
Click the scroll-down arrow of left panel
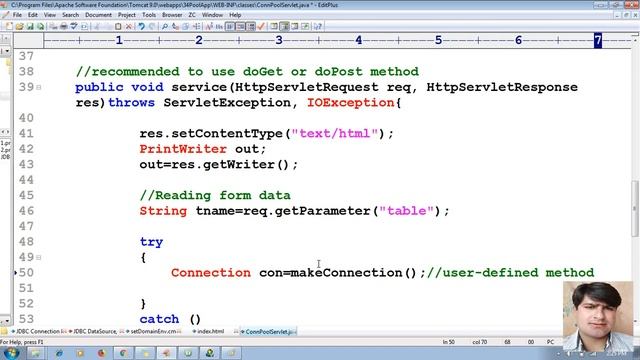[x=6, y=320]
